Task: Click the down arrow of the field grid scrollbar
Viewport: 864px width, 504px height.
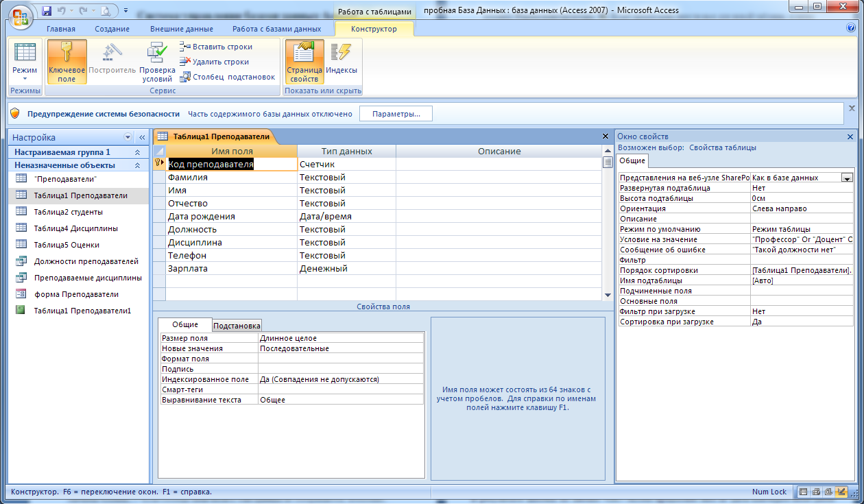Action: (607, 295)
